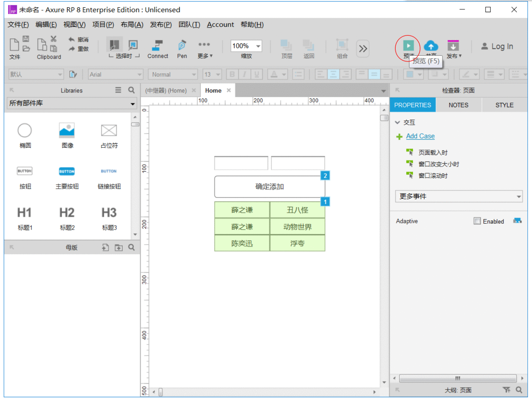
Task: Enable the Adaptive checkbox
Action: pyautogui.click(x=477, y=221)
